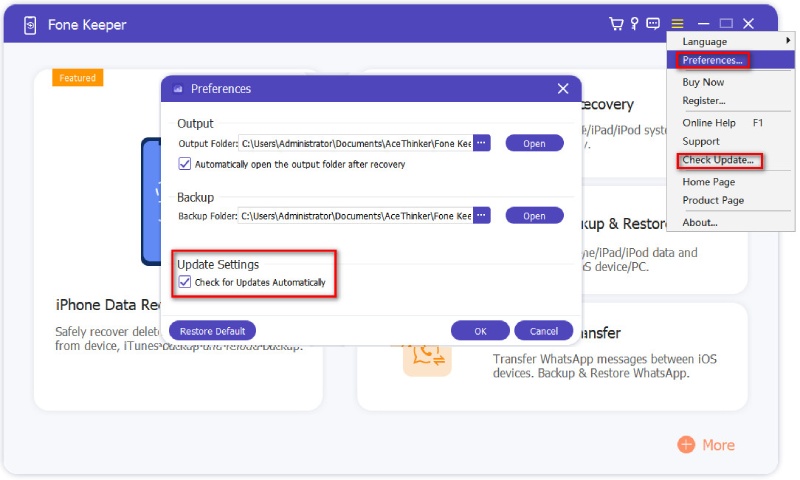Cancel the Preferences dialog
800x480 pixels.
(x=543, y=331)
